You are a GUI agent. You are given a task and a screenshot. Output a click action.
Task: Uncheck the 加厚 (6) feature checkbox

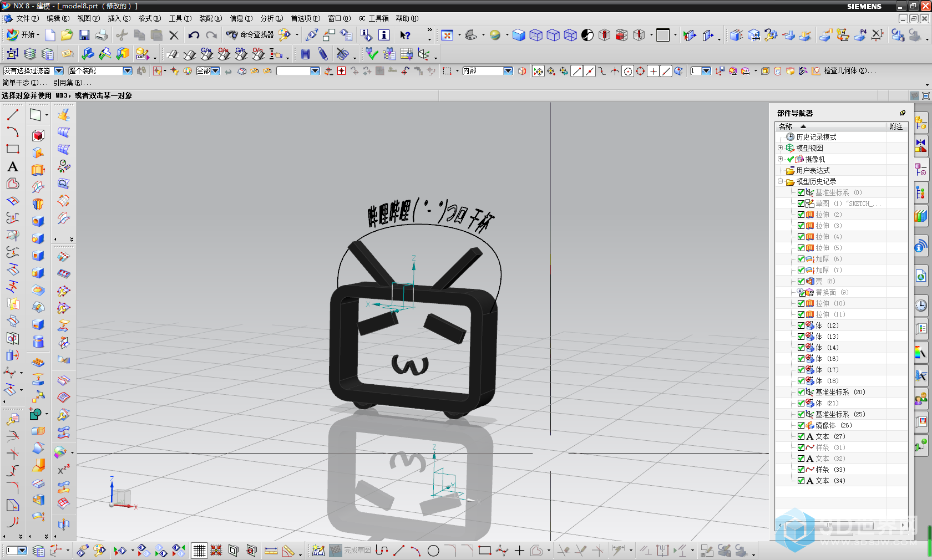(801, 259)
